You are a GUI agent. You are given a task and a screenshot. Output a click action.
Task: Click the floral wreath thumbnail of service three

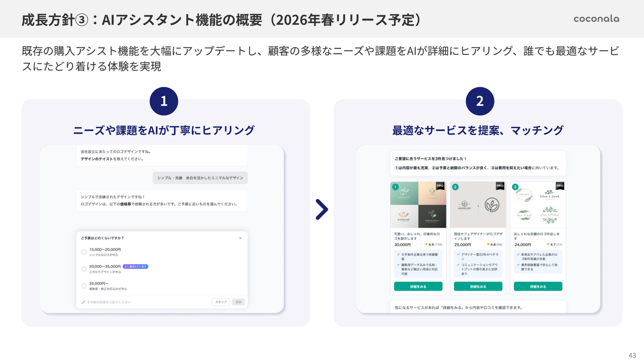(x=538, y=205)
